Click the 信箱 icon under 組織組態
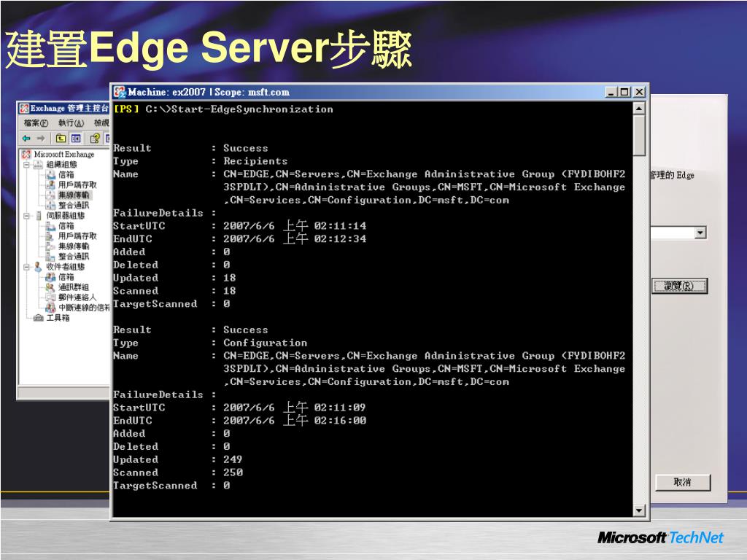This screenshot has height=560, width=747. tap(50, 175)
